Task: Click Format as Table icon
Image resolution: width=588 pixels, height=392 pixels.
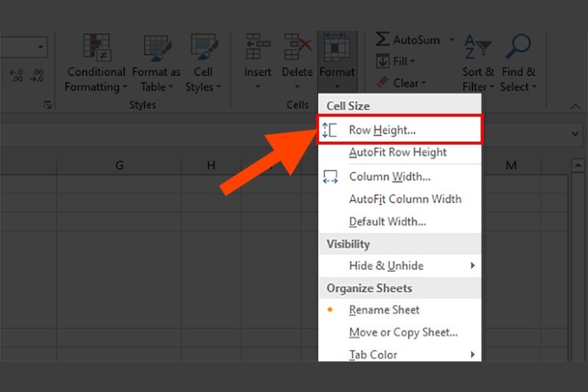Action: (158, 48)
